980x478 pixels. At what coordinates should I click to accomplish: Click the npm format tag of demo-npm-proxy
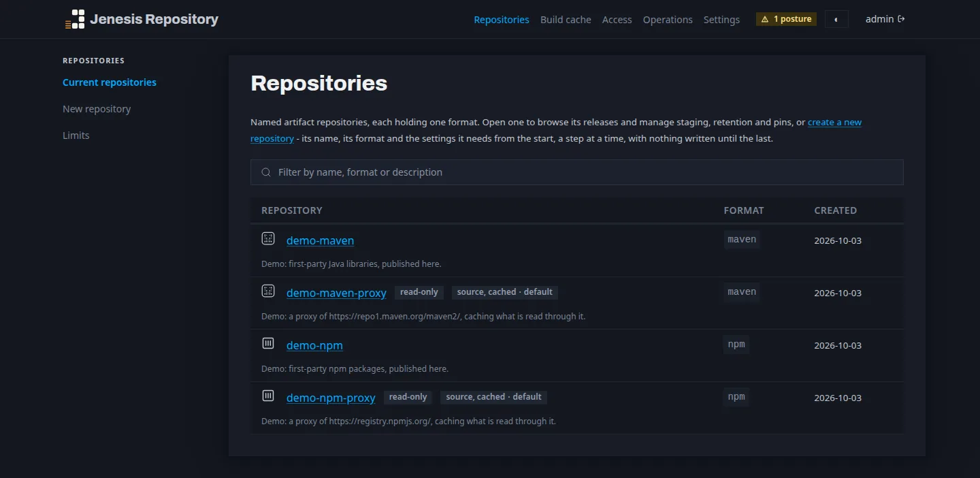[x=736, y=397]
